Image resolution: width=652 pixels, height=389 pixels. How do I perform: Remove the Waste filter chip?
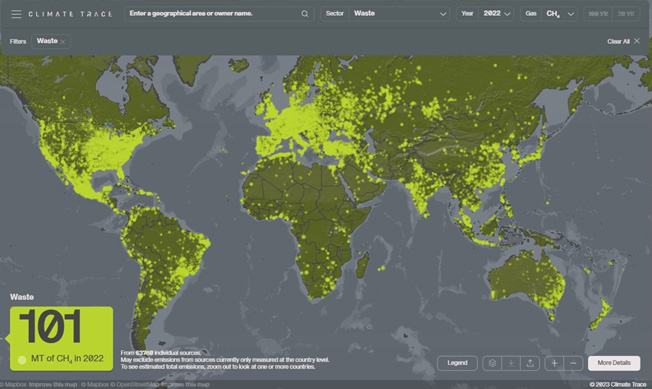(63, 42)
